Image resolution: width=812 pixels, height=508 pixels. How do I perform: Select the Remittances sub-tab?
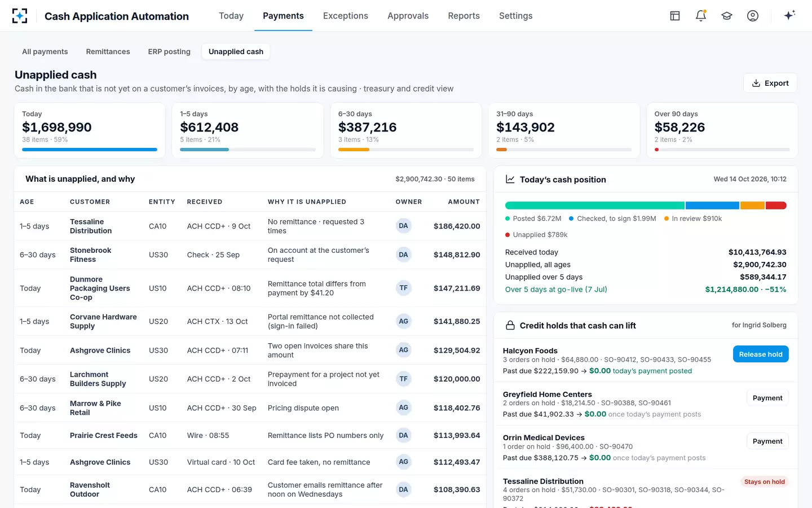pos(108,51)
